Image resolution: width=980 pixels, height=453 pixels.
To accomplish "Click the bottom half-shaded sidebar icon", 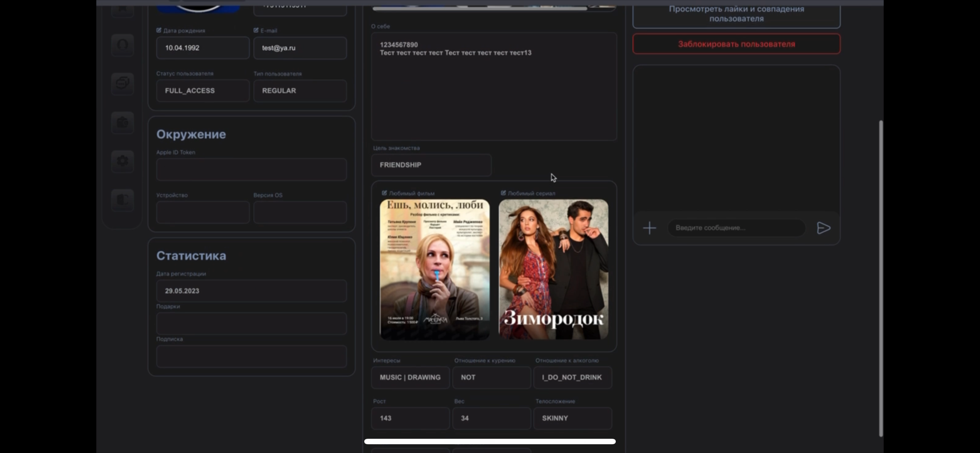I will coord(122,200).
